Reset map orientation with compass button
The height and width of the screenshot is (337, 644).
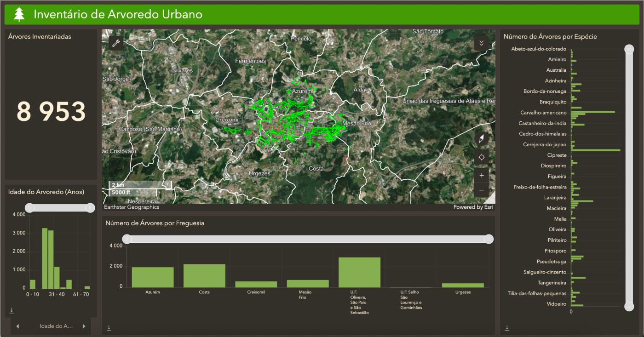pos(481,139)
